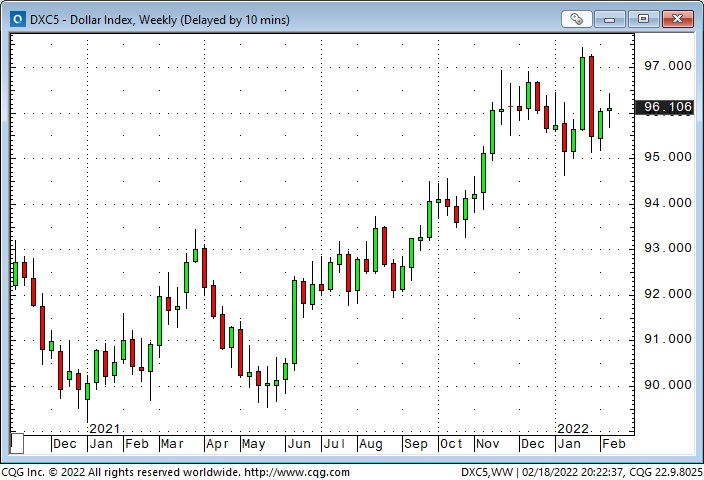Image resolution: width=704 pixels, height=480 pixels.
Task: Click the Apr label on time axis
Action: [x=217, y=444]
